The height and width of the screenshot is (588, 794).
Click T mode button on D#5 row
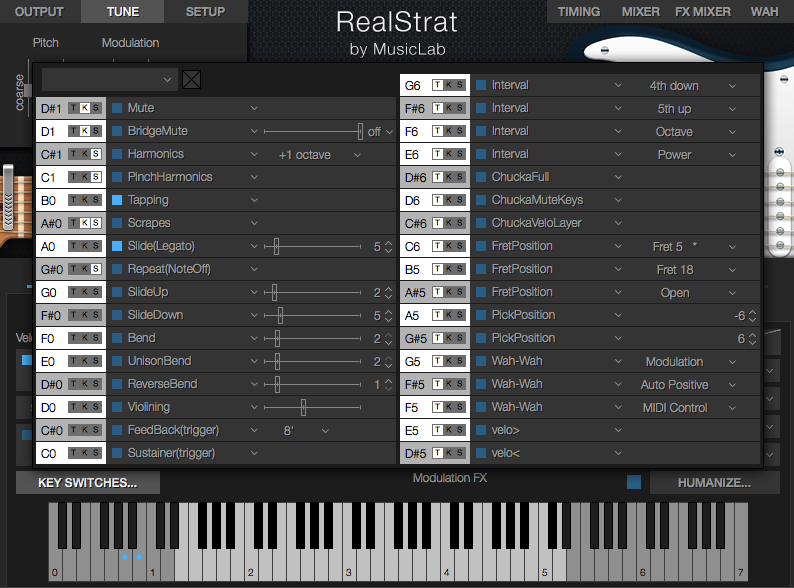(437, 453)
